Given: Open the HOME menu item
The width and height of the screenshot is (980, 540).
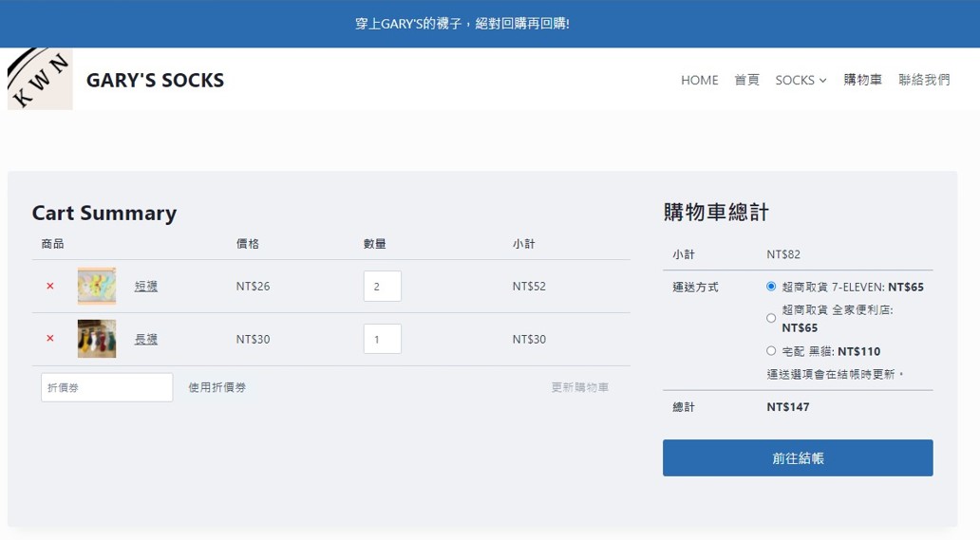Looking at the screenshot, I should pyautogui.click(x=699, y=80).
